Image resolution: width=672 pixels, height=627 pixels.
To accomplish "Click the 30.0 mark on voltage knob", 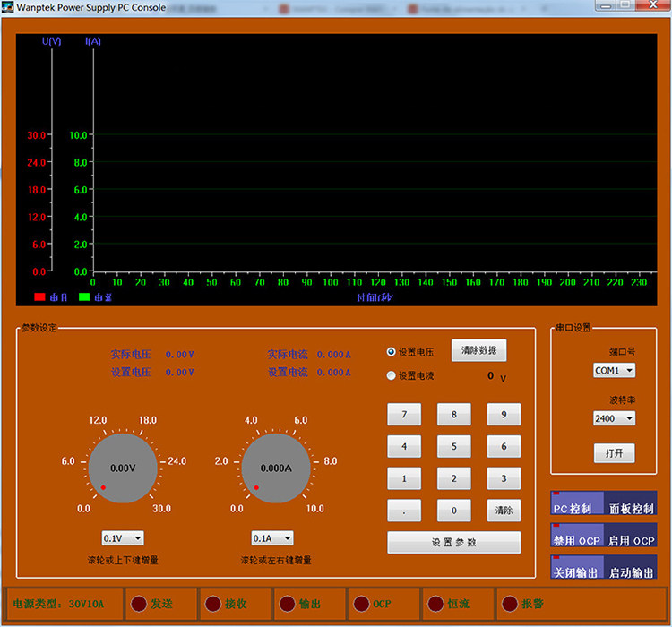I will (161, 509).
